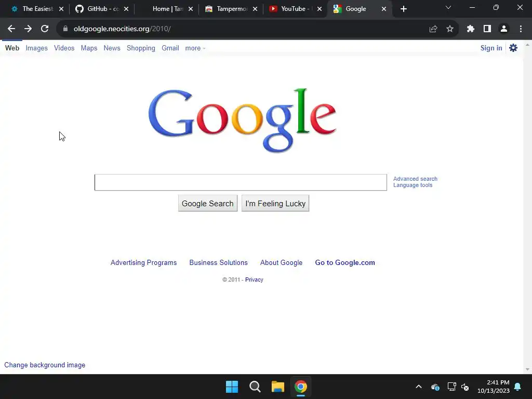Open Maps in Google navigation

(89, 48)
